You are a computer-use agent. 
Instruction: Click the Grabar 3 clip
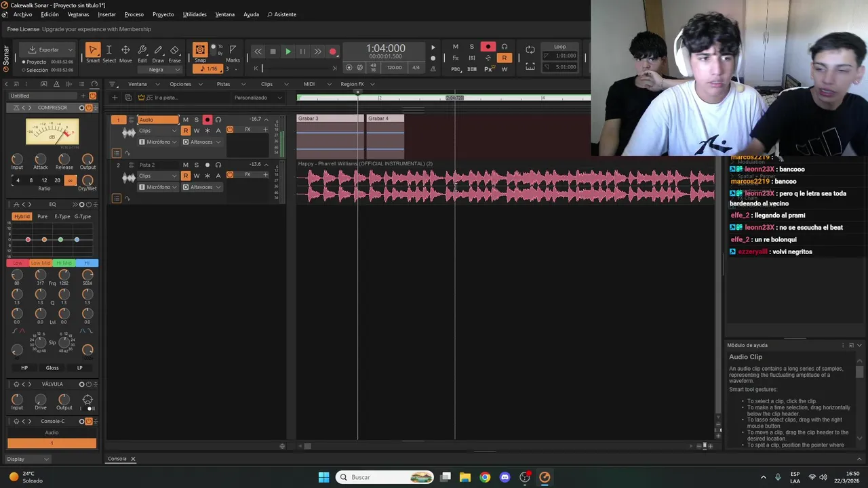(x=330, y=136)
